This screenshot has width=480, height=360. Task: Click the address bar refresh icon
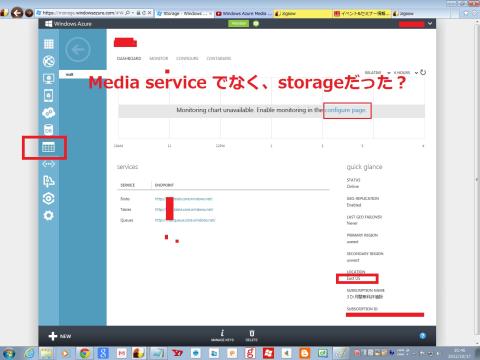tap(144, 13)
